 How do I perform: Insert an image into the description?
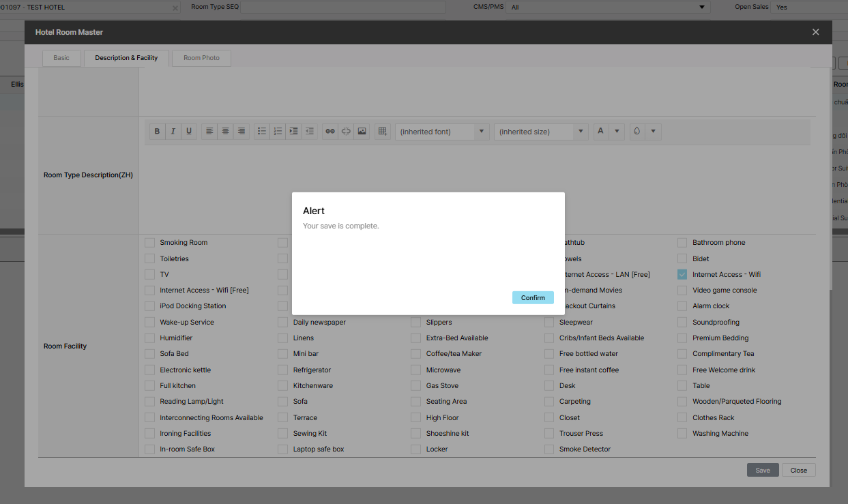pos(362,132)
